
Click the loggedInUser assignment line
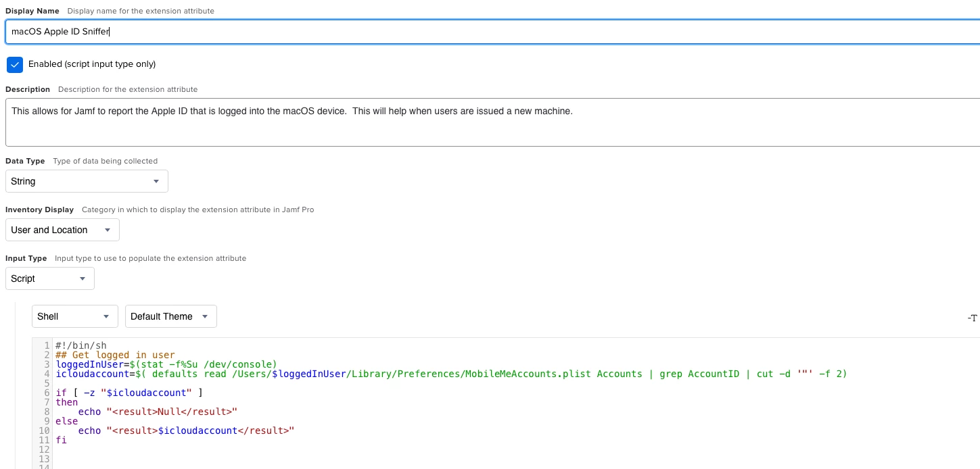[166, 364]
